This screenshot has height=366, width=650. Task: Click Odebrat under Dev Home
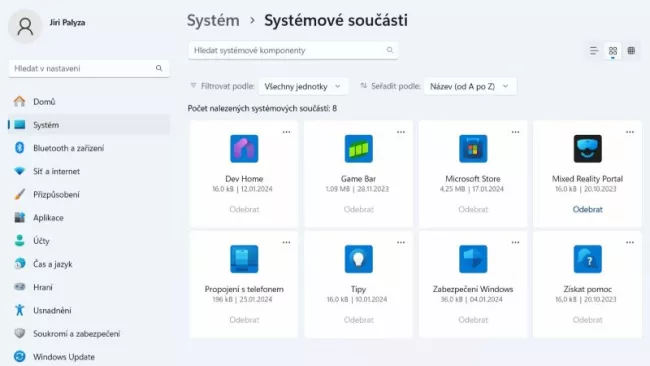coord(244,209)
